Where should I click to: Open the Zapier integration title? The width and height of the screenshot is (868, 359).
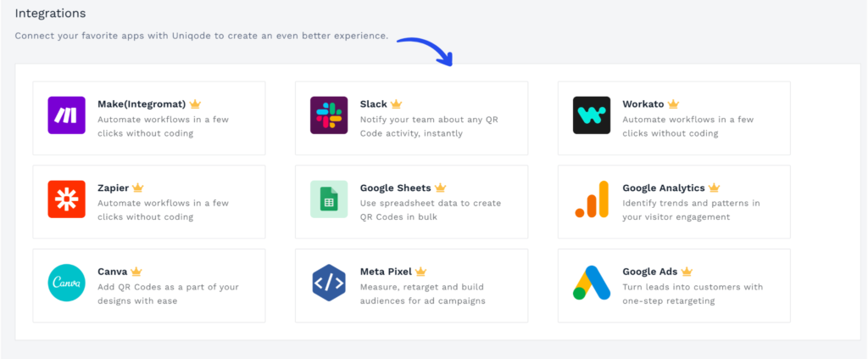(113, 188)
